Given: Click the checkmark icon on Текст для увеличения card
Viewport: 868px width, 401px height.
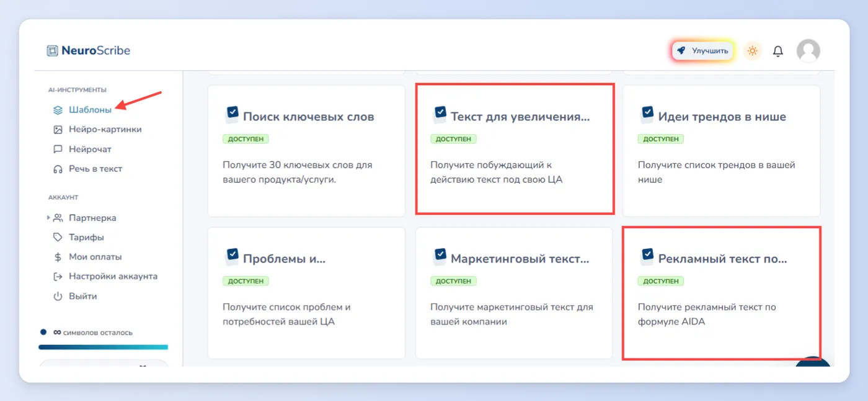Looking at the screenshot, I should click(x=440, y=113).
